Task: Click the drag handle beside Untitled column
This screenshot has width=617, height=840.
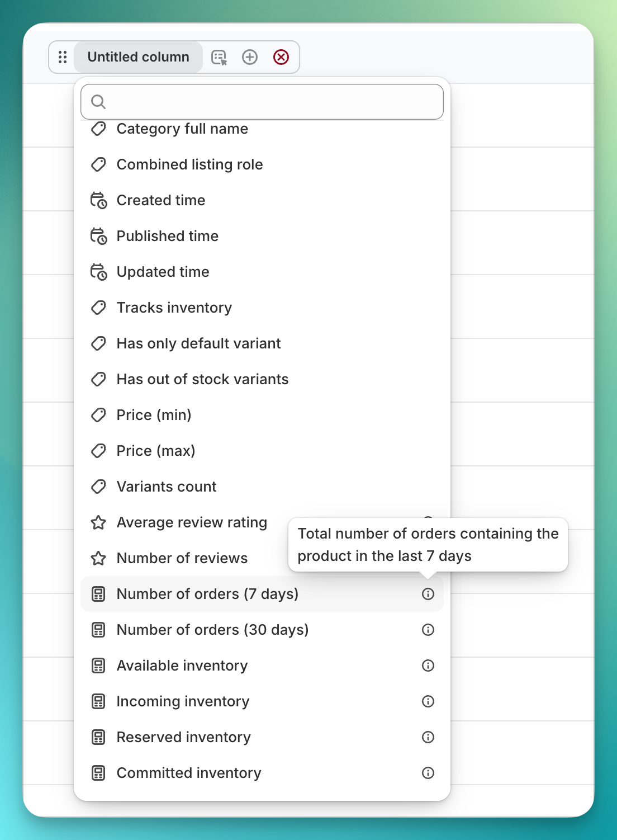Action: point(63,57)
